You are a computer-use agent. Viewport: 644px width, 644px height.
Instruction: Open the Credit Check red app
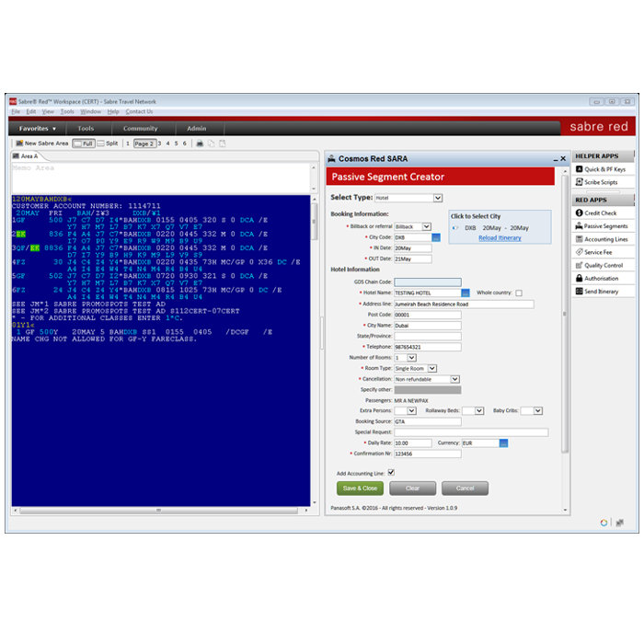pos(600,213)
